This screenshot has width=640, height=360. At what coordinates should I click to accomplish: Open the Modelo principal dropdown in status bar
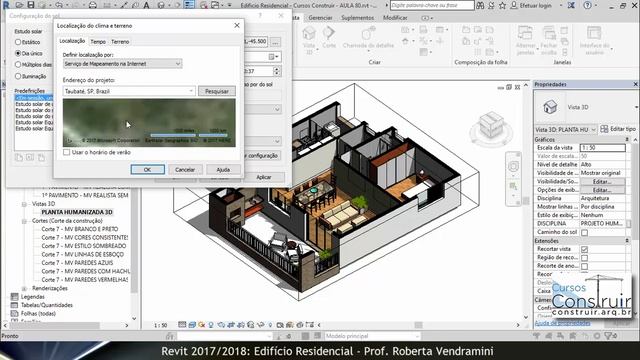click(x=372, y=336)
